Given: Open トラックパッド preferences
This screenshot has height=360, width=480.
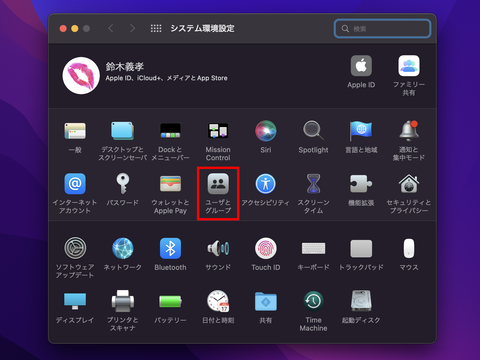Looking at the screenshot, I should (361, 248).
